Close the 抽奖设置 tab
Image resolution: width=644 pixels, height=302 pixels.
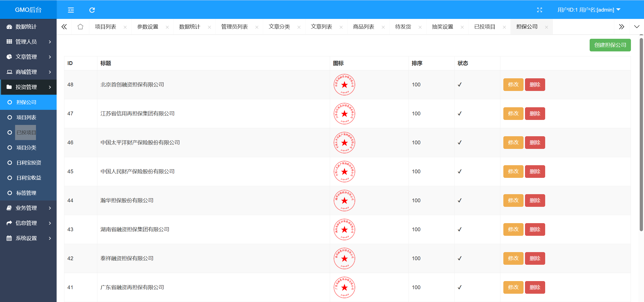coord(462,27)
